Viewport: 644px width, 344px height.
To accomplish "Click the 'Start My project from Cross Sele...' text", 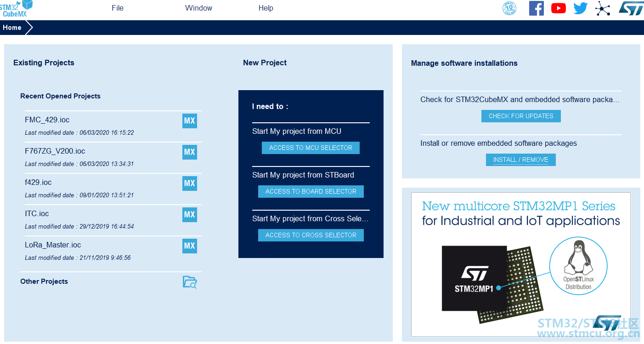I will tap(311, 218).
